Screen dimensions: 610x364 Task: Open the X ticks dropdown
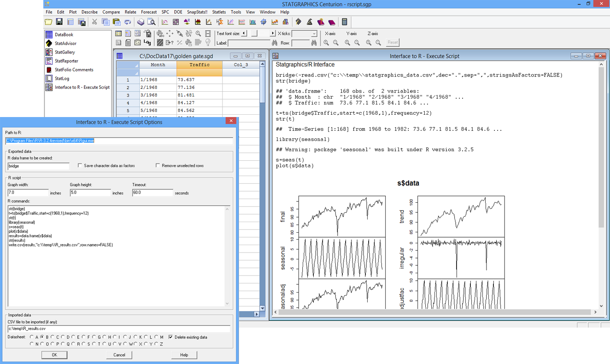tap(314, 34)
